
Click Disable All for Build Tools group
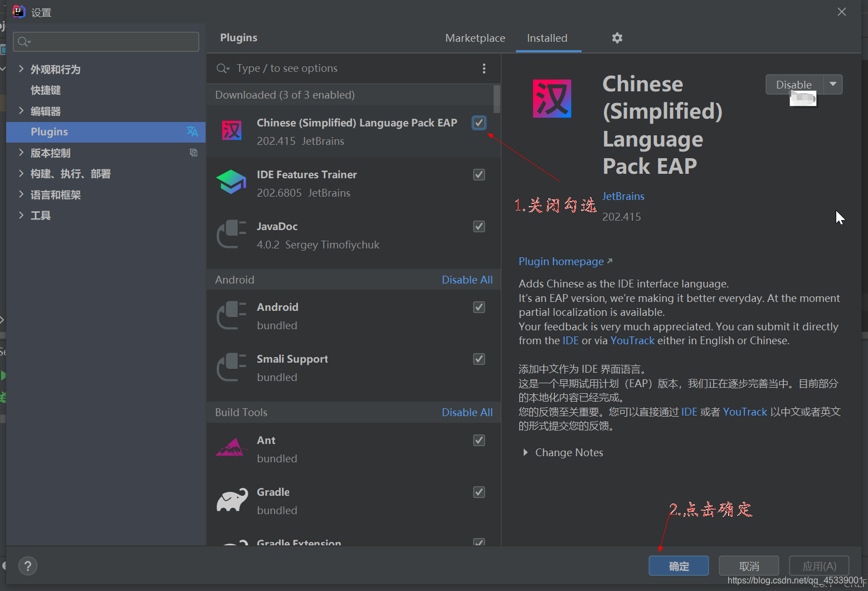(x=467, y=412)
